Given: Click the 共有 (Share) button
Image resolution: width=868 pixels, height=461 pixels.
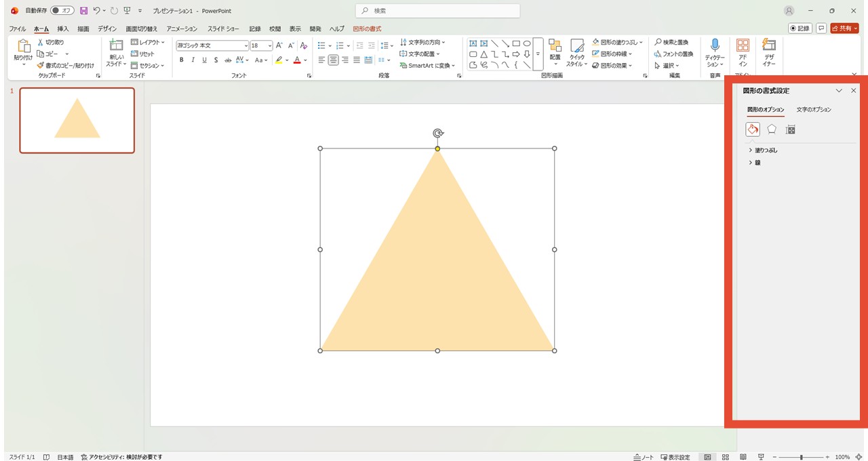Looking at the screenshot, I should [844, 28].
